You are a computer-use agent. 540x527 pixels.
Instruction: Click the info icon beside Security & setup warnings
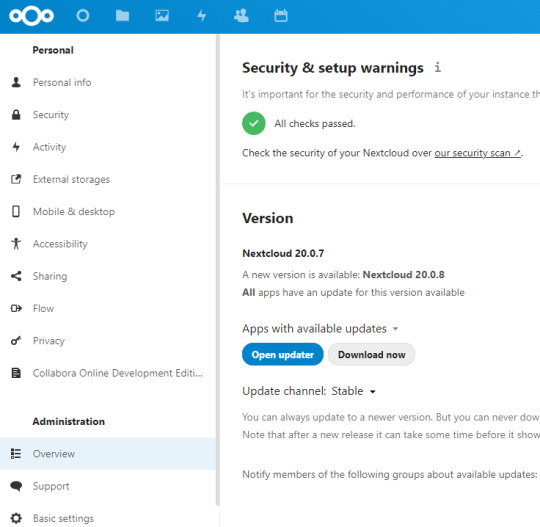437,67
